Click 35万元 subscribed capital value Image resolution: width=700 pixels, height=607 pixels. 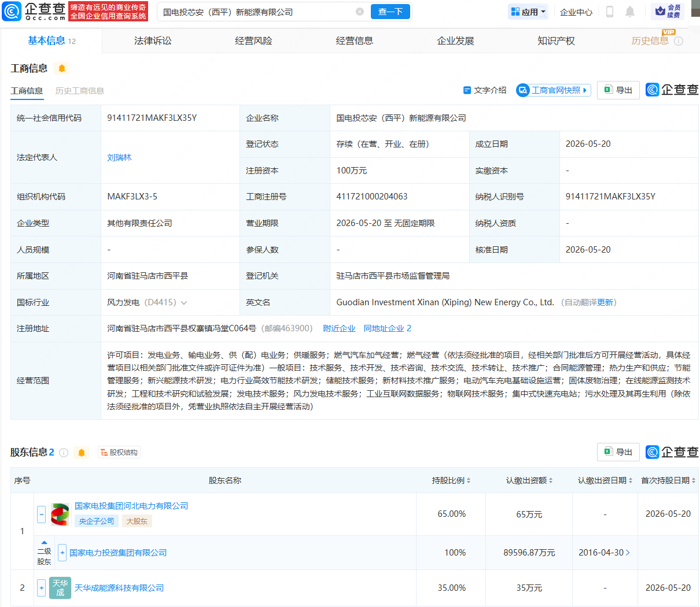[529, 588]
